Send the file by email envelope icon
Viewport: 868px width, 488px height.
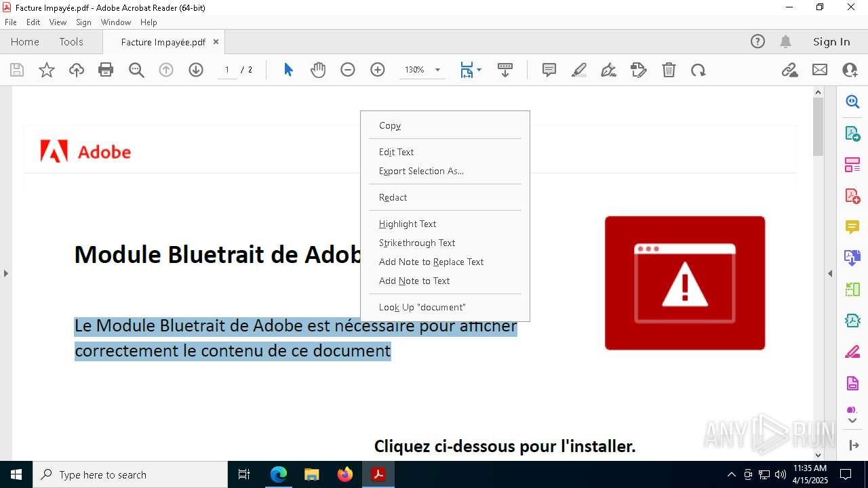click(820, 70)
